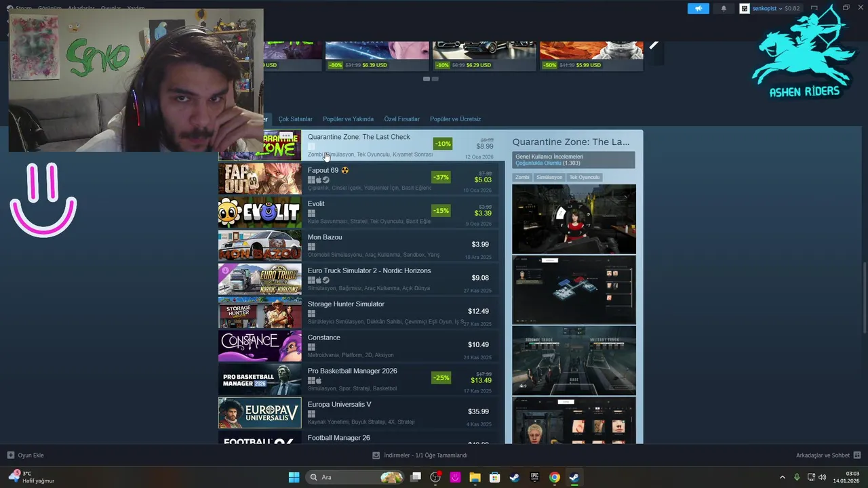Click the Apple platform icon on Fapout 69
Viewport: 868px width, 488px height.
tap(318, 180)
